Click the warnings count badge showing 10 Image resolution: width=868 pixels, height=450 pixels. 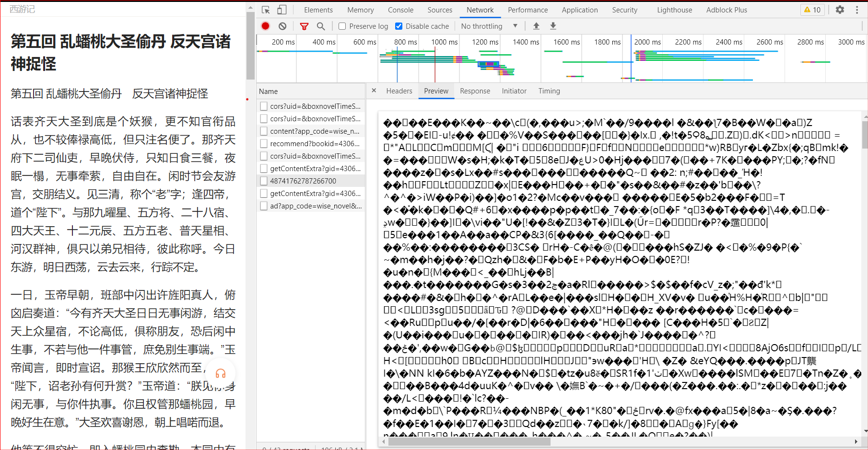pyautogui.click(x=812, y=10)
